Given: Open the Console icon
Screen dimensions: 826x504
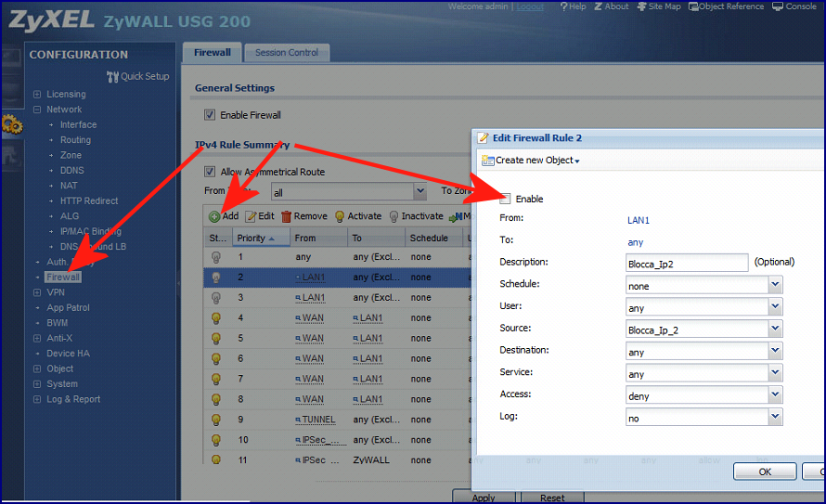Looking at the screenshot, I should [778, 6].
